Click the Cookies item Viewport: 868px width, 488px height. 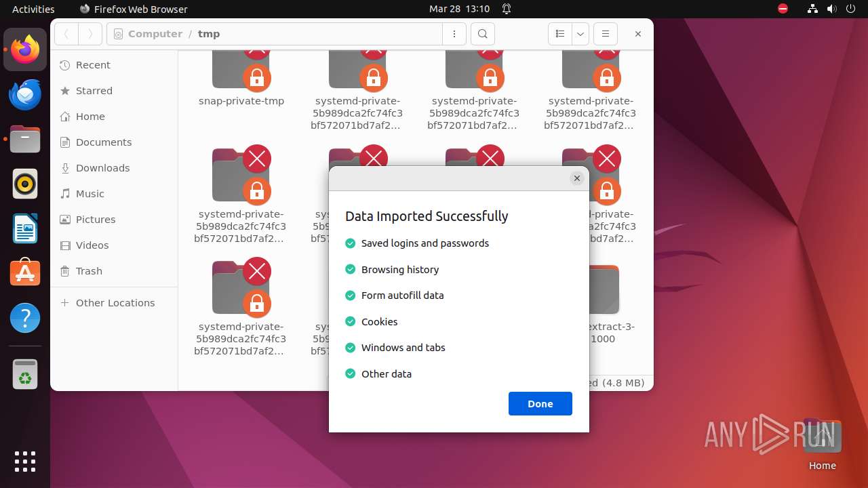[x=372, y=322]
